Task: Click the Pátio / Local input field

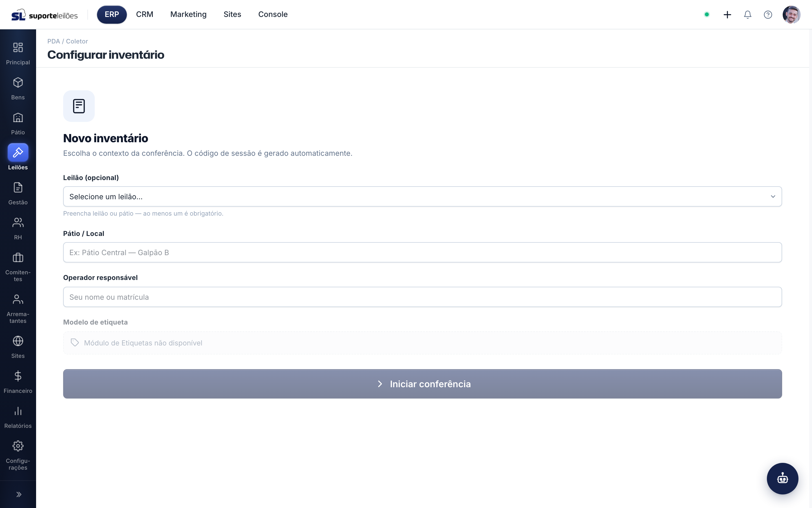Action: [422, 252]
